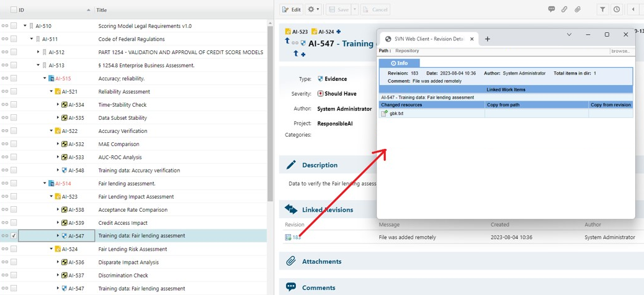
Task: Click the blue plus icon after AI-524
Action: pos(339,32)
